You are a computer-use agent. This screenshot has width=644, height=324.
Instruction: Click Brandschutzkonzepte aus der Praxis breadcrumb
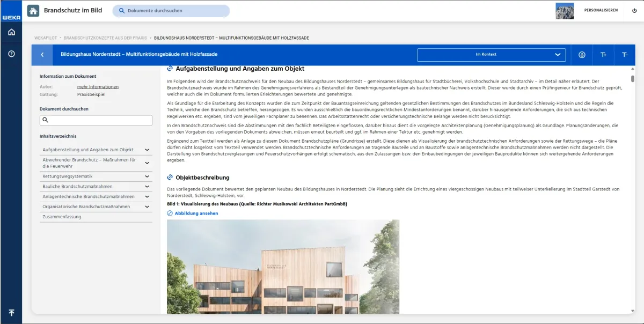click(x=105, y=38)
